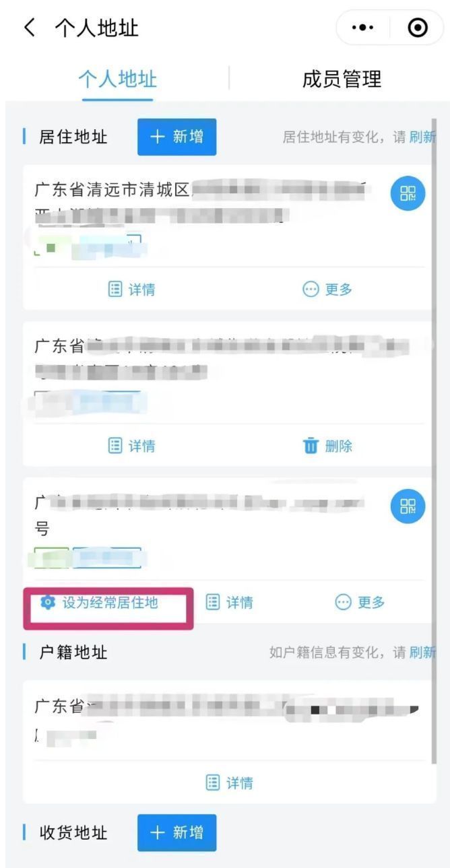Open QR code of first residence address
450x868 pixels.
click(408, 194)
